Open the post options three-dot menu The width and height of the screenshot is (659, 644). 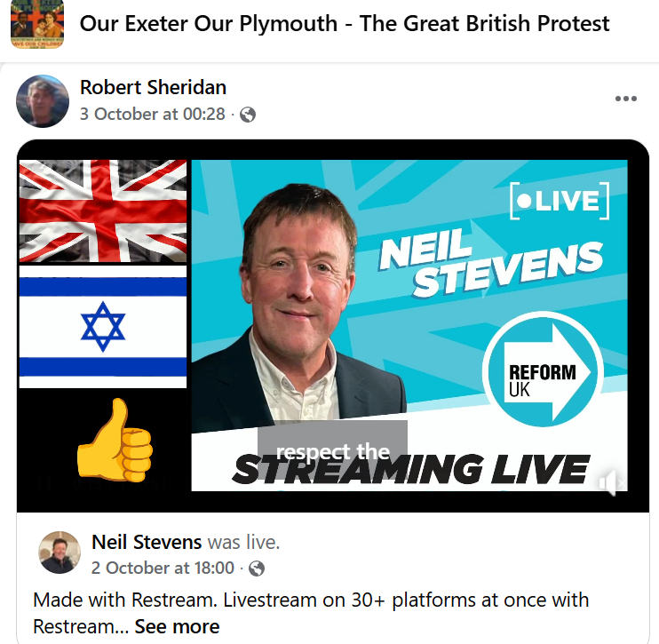coord(626,99)
